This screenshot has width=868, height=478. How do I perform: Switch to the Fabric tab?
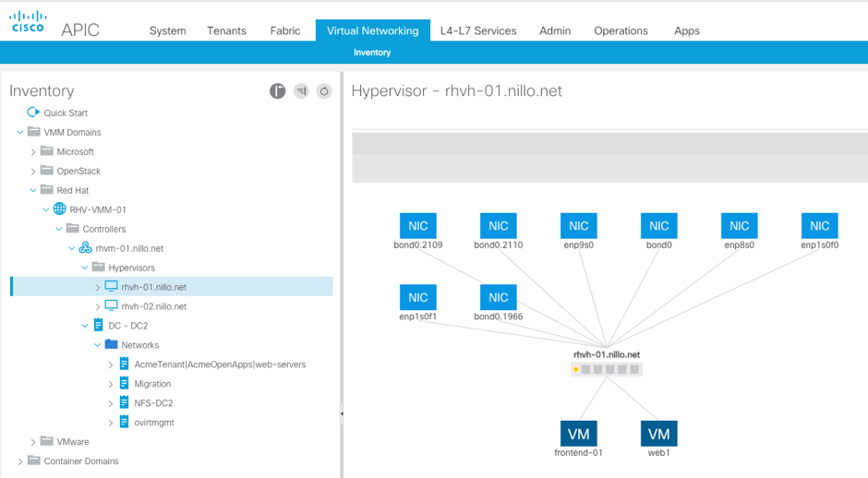point(285,30)
